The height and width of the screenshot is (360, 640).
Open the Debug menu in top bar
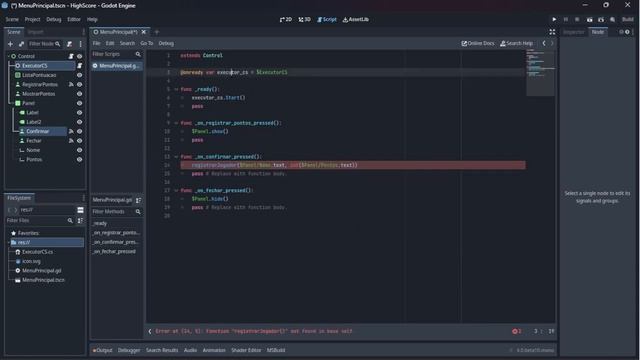53,19
